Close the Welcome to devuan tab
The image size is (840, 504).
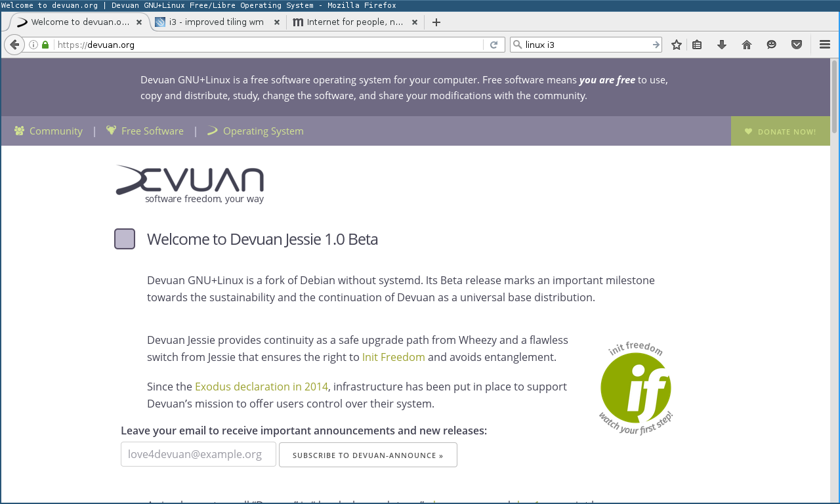click(138, 22)
